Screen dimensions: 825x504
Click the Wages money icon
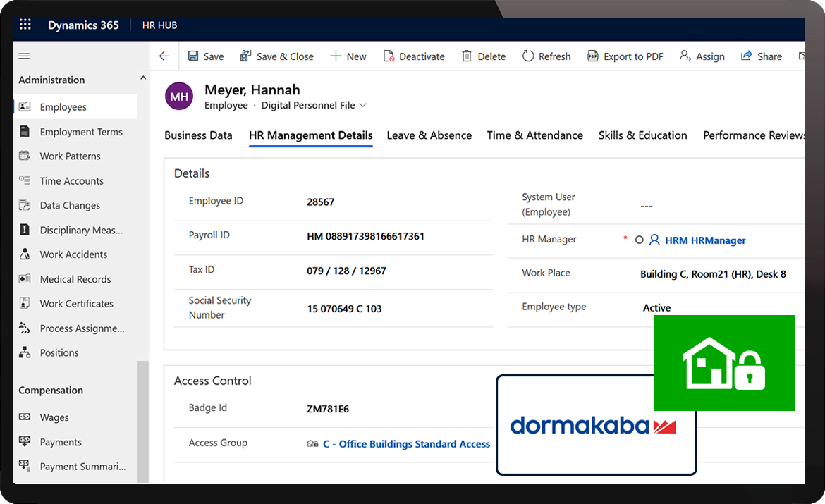[x=25, y=417]
